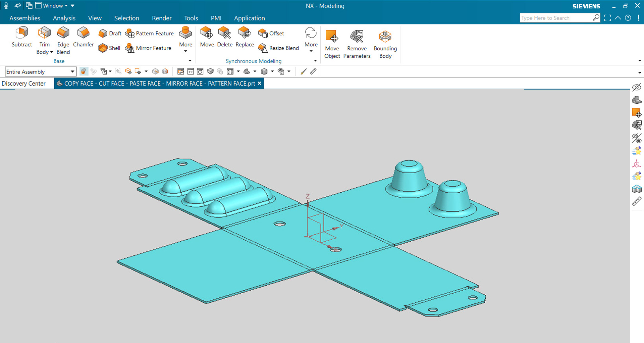Image resolution: width=644 pixels, height=343 pixels.
Task: Select the Move Object tool
Action: (332, 43)
